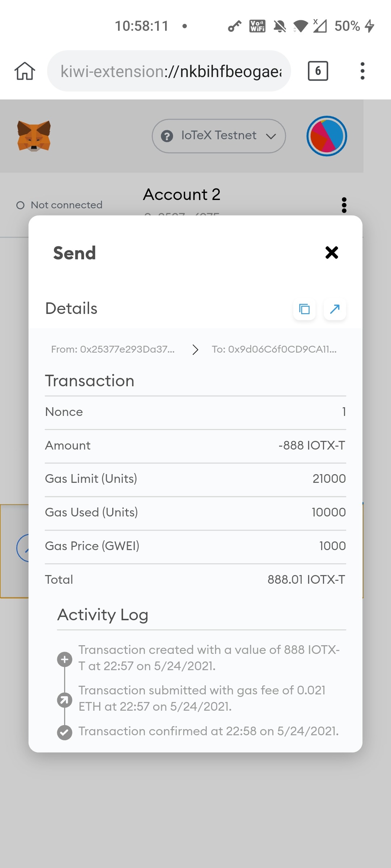Viewport: 391px width, 868px height.
Task: Click the From address 0x25377e293Da37
Action: point(113,349)
